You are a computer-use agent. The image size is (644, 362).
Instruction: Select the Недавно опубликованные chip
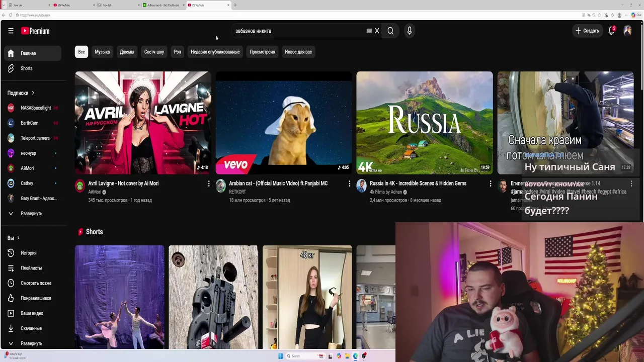point(215,52)
